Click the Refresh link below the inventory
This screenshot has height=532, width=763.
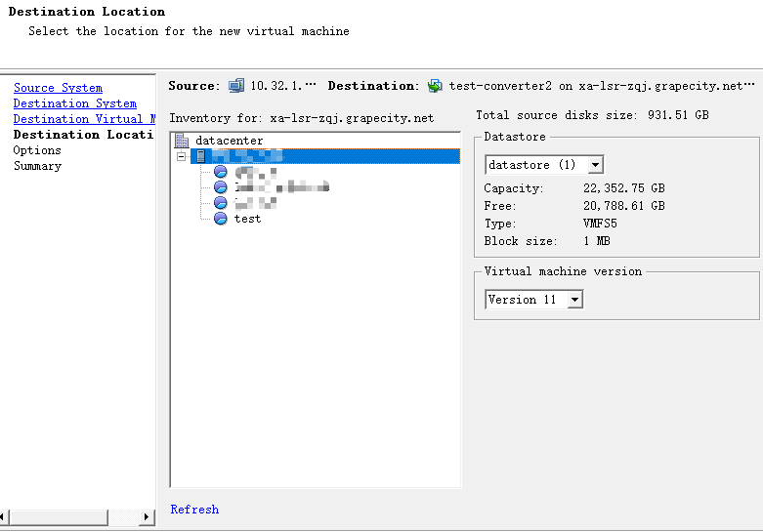(194, 510)
